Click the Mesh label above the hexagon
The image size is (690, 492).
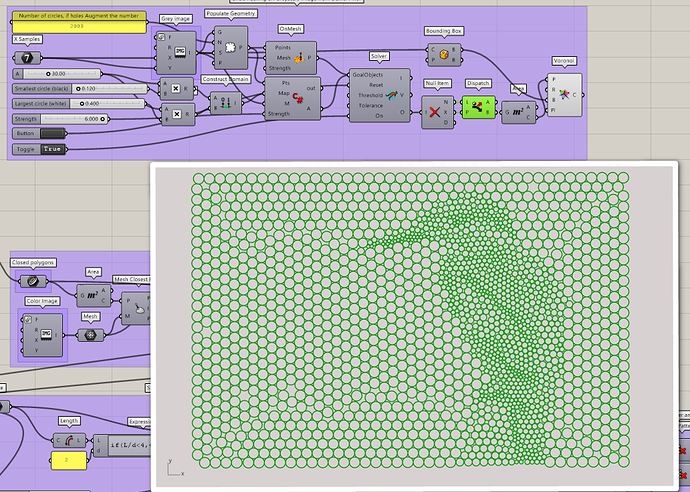pyautogui.click(x=90, y=316)
